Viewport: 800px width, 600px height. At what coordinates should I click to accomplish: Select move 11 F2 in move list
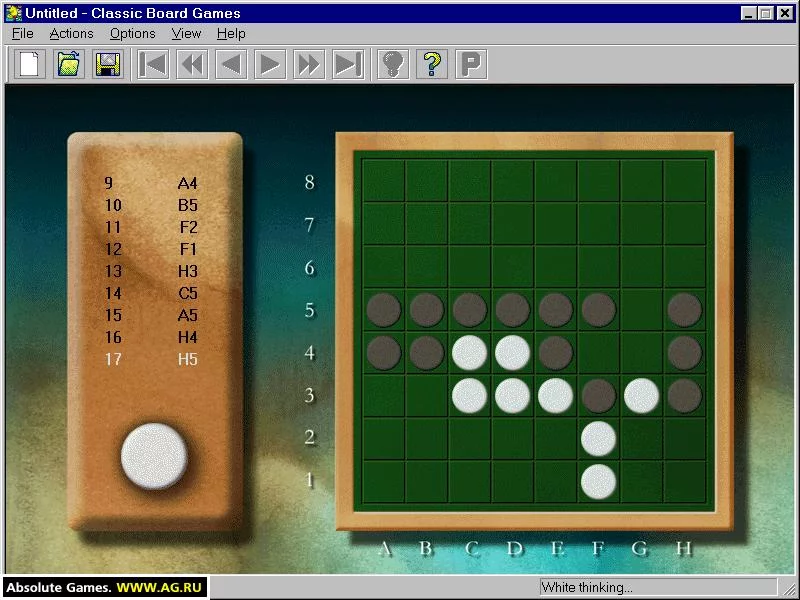[x=151, y=227]
